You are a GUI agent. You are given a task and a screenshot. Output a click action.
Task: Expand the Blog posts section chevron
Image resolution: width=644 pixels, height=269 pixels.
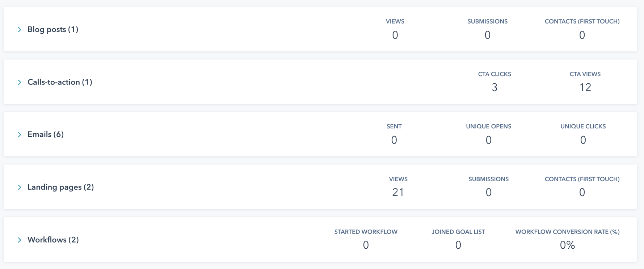pyautogui.click(x=20, y=29)
